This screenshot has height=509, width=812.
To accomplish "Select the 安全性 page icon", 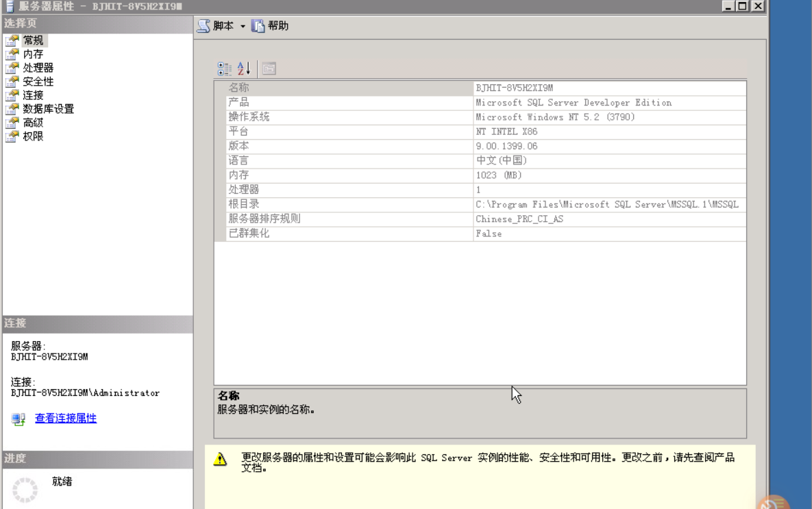I will pyautogui.click(x=12, y=82).
